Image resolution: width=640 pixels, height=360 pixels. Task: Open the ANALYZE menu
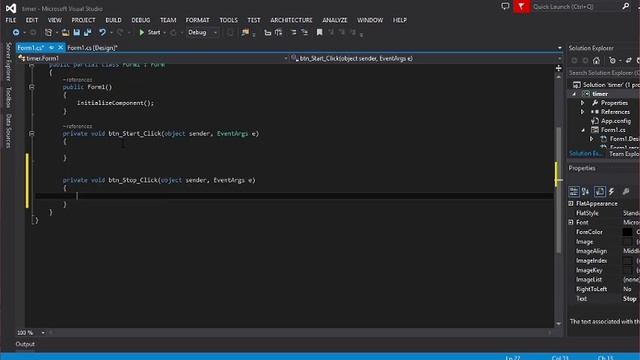334,20
